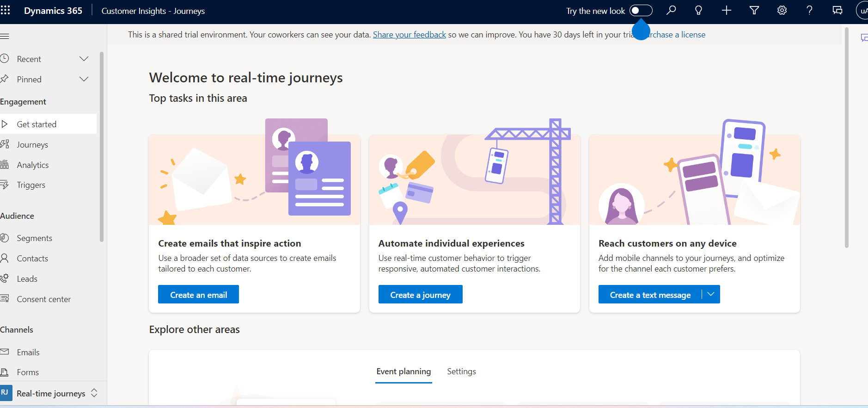Image resolution: width=868 pixels, height=408 pixels.
Task: Click the Segments pie icon
Action: coord(5,238)
